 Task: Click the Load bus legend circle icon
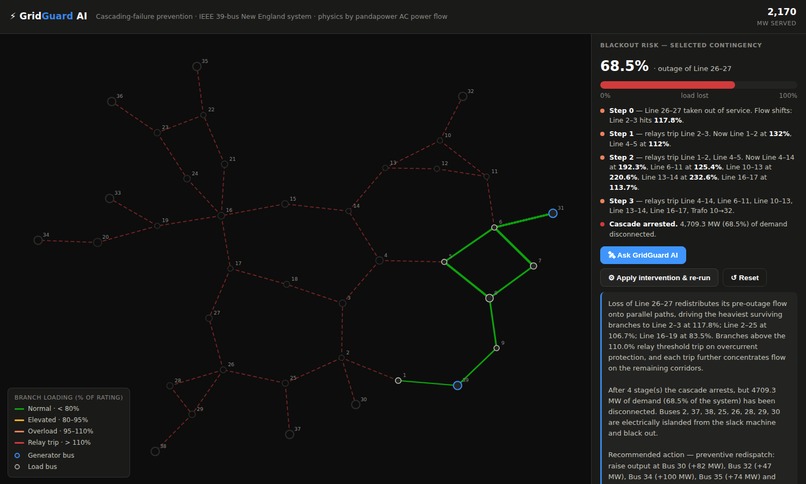pyautogui.click(x=17, y=467)
